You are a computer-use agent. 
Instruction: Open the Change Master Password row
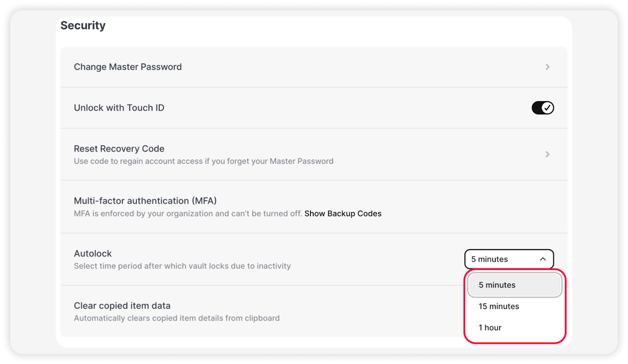pos(128,67)
